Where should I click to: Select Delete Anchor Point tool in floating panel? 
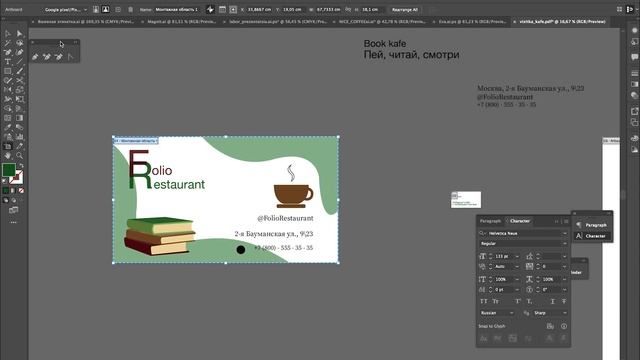[x=58, y=57]
